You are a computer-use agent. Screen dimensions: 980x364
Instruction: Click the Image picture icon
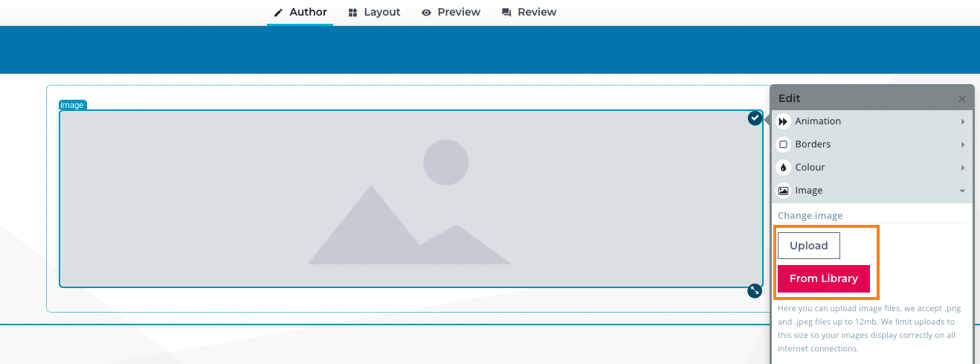click(783, 191)
